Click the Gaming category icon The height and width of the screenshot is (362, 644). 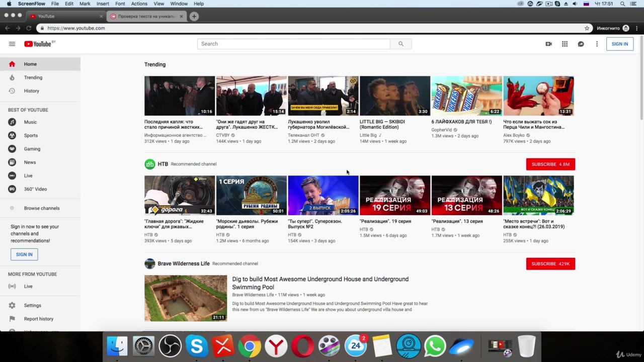(x=12, y=149)
